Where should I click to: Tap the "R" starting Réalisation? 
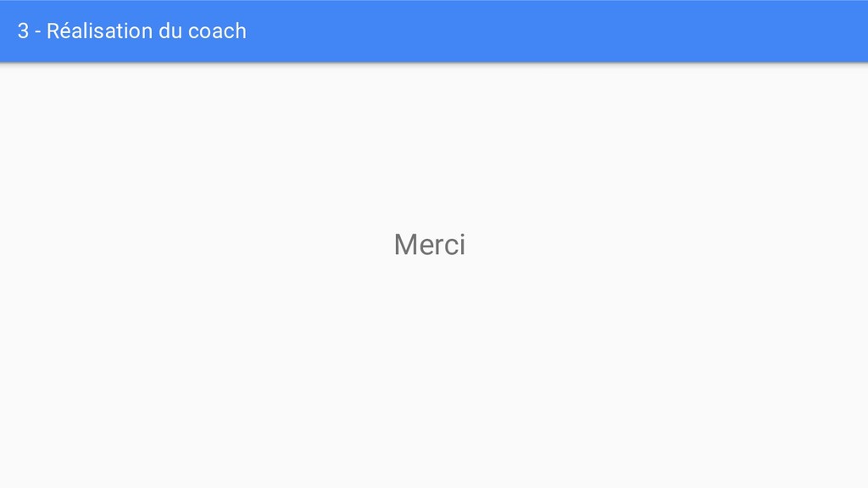point(53,31)
